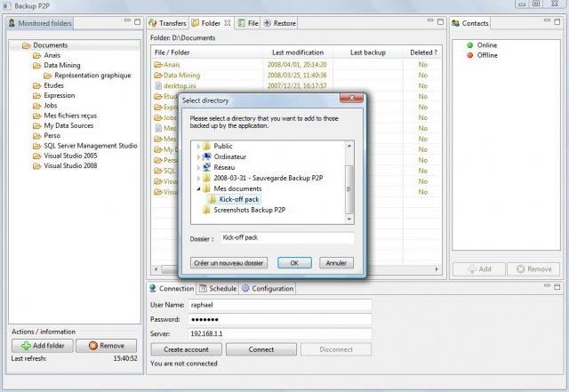This screenshot has height=392, width=569.
Task: Click the Screenshots Backup P2P folder icon
Action: pos(206,210)
